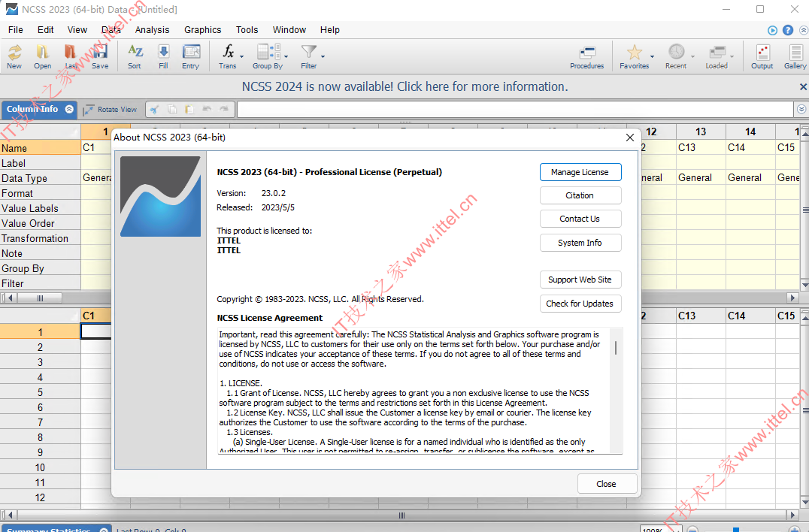The image size is (809, 532).
Task: Open the Window menu
Action: pos(289,30)
